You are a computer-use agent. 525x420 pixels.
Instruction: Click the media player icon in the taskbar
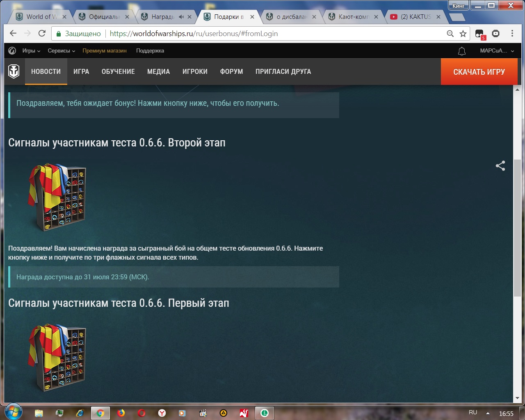point(183,413)
